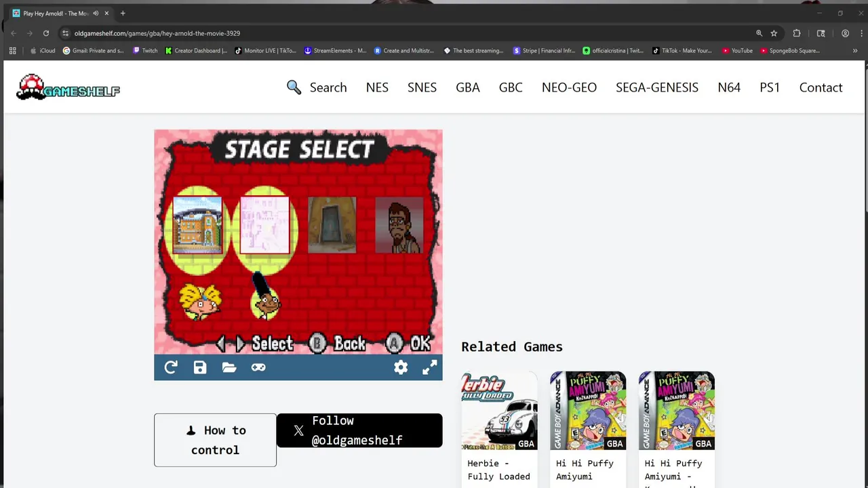Open the Gmail bookmark
Viewport: 868px width, 488px height.
[x=94, y=51]
